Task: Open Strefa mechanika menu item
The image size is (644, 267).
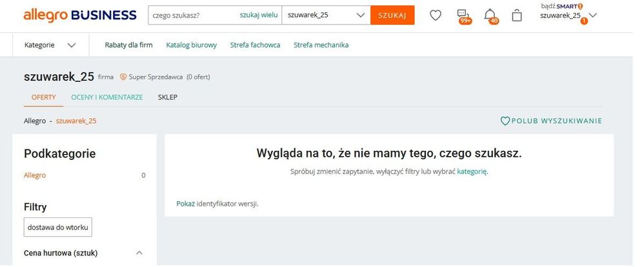Action: pos(321,45)
